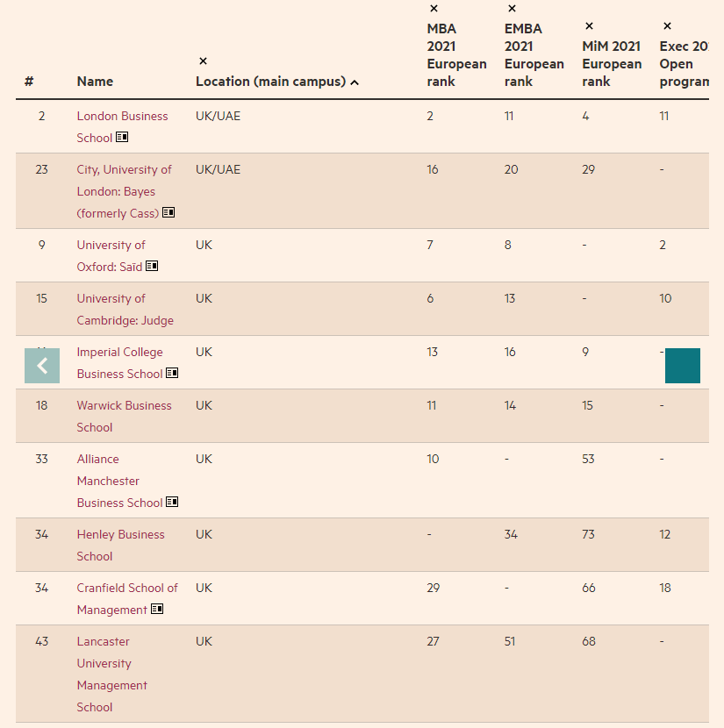
Task: Remove the EMBA 2021 European rank column
Action: coord(511,9)
